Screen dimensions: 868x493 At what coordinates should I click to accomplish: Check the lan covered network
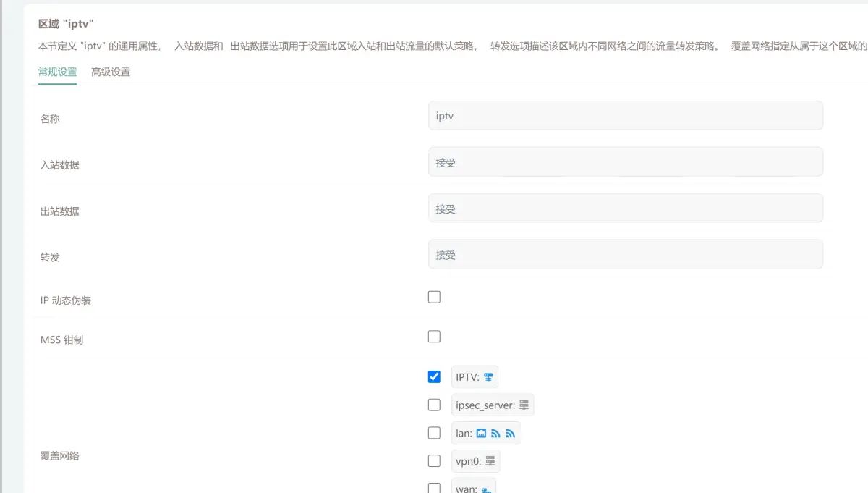point(434,432)
